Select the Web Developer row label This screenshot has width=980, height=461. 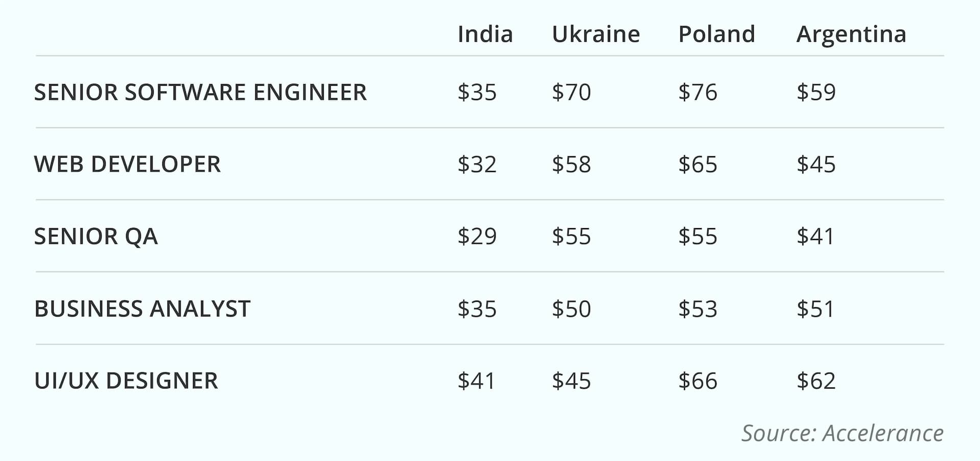[x=127, y=164]
